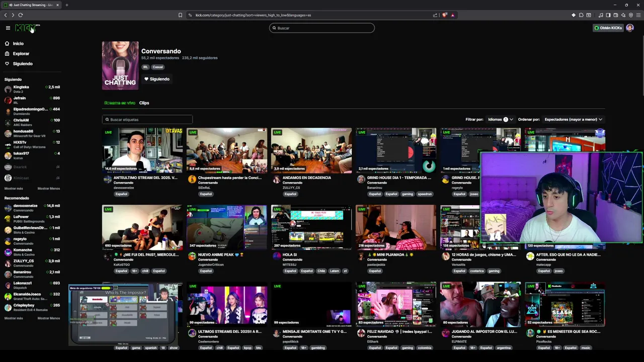Open HOLA SI stream thumbnail
The width and height of the screenshot is (644, 362).
pos(311,227)
